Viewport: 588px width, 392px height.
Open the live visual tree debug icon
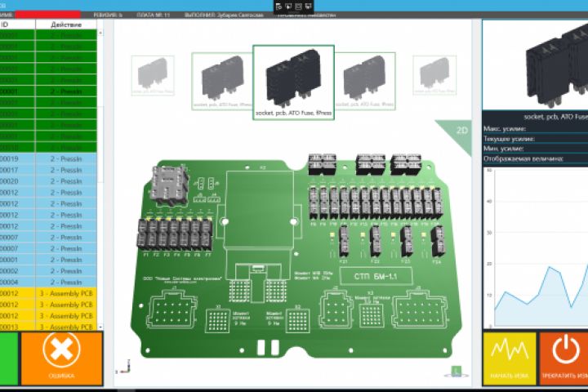[x=278, y=7]
